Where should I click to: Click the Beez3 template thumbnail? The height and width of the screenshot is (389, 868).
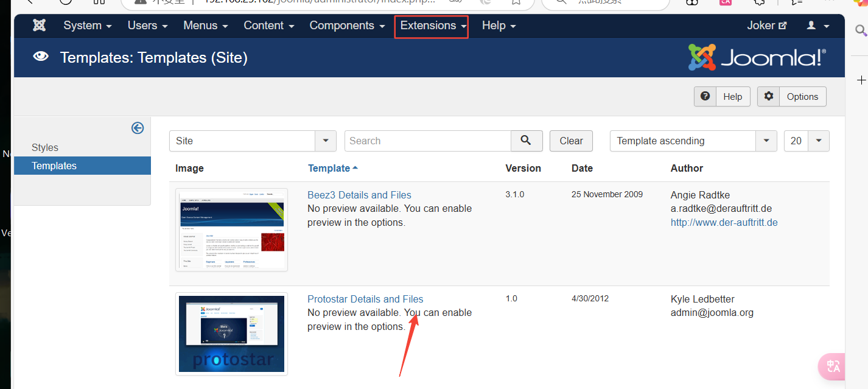click(x=231, y=230)
